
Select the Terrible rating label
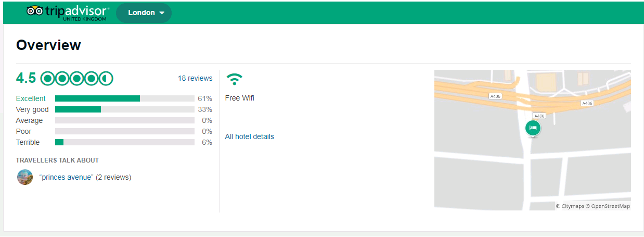[28, 142]
